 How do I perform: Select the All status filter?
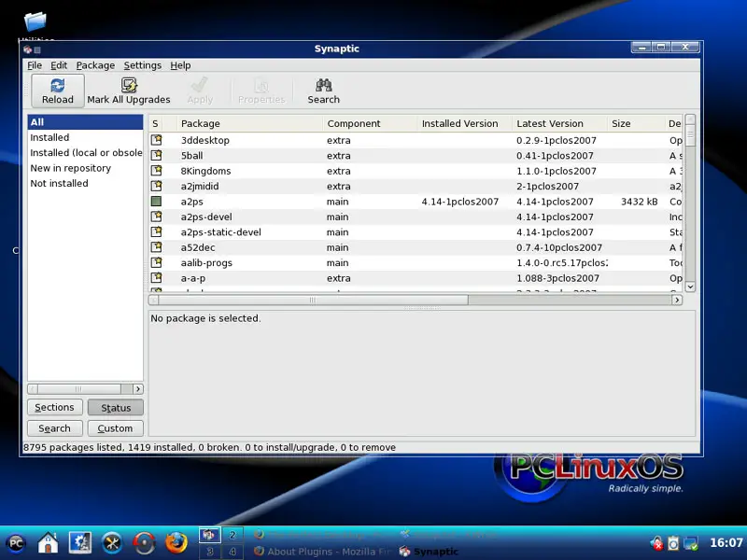click(85, 122)
